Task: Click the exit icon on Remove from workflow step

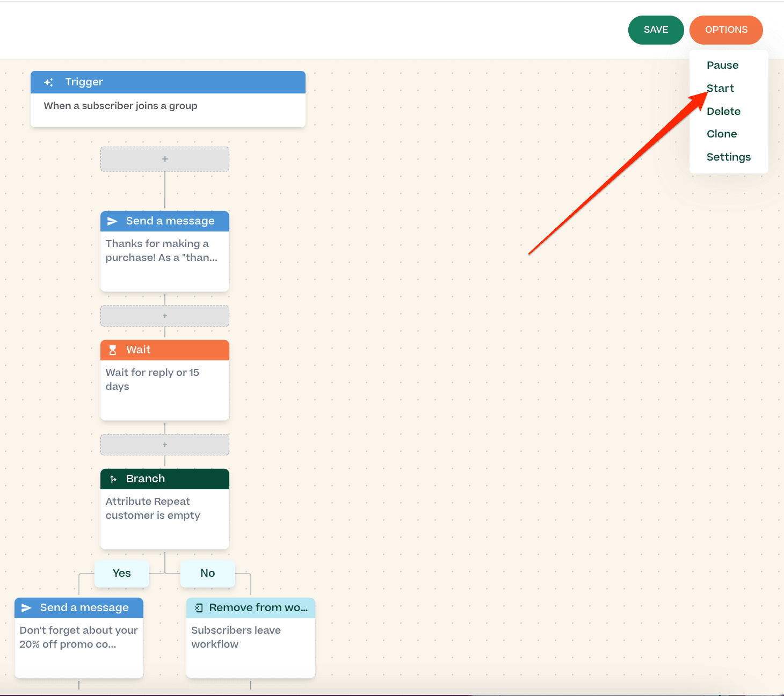Action: point(199,608)
